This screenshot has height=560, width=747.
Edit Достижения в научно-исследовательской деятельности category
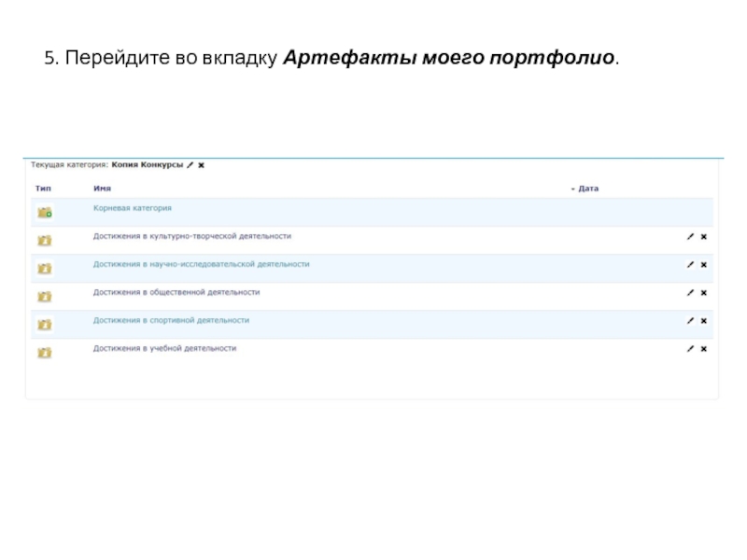point(690,265)
